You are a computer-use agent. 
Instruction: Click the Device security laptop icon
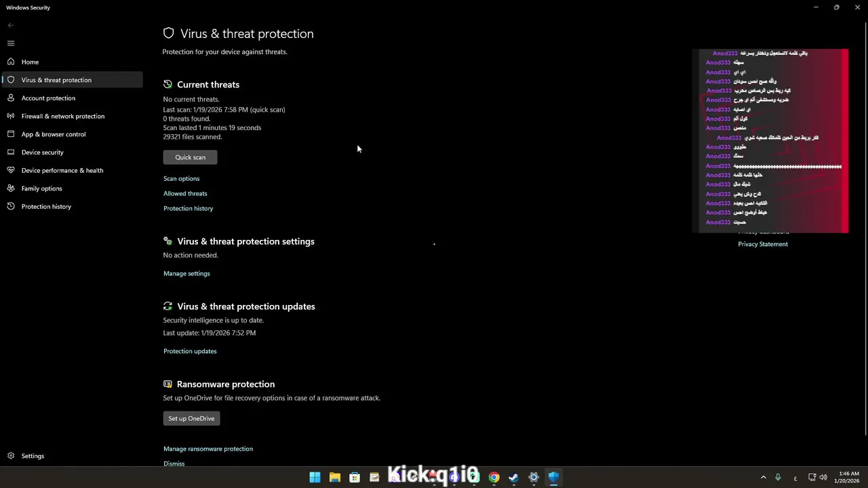11,152
